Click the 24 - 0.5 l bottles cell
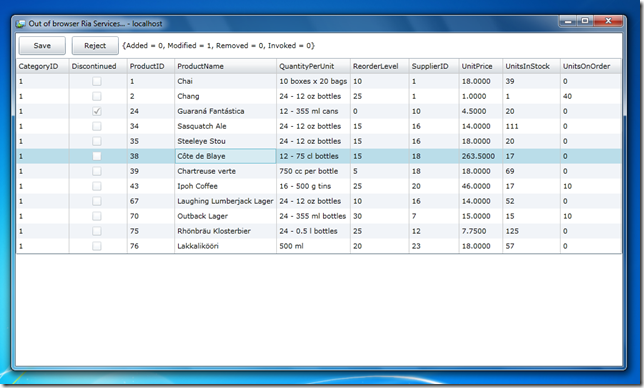This screenshot has width=644, height=388. (x=313, y=231)
